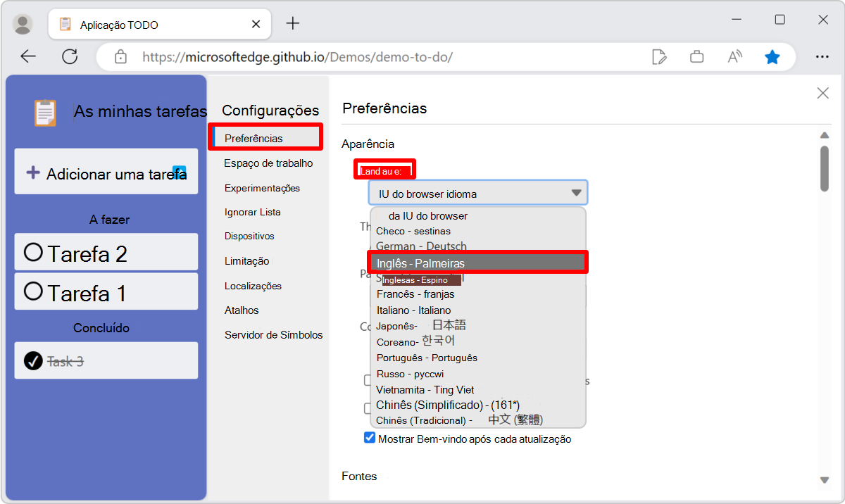Click the settings scrollbar up arrow
Viewport: 845px width, 504px height.
click(825, 135)
